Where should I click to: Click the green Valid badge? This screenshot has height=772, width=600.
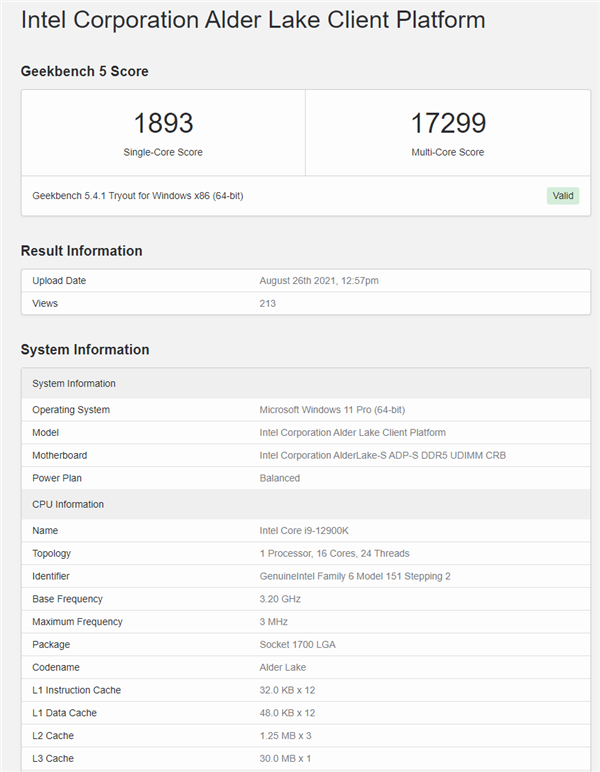tap(563, 195)
